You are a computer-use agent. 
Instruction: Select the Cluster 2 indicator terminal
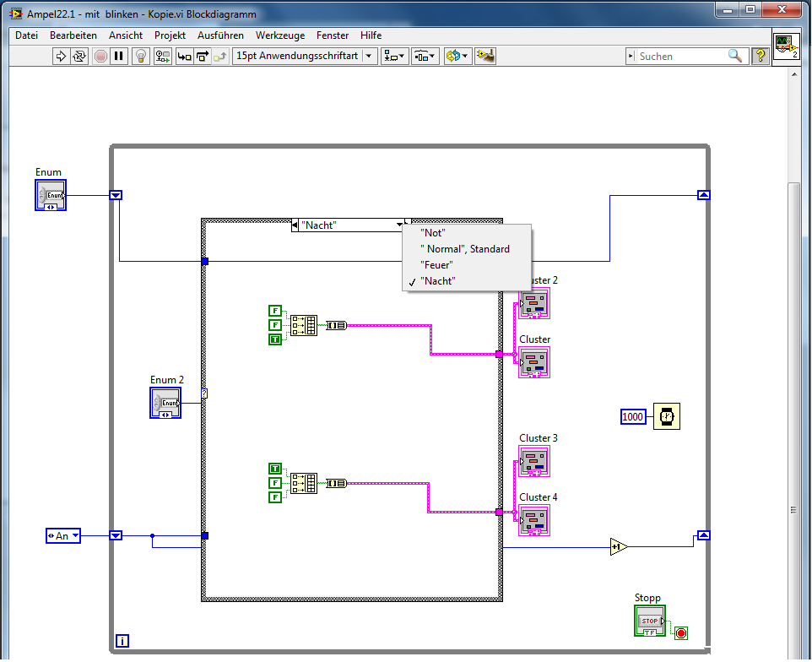[x=534, y=303]
